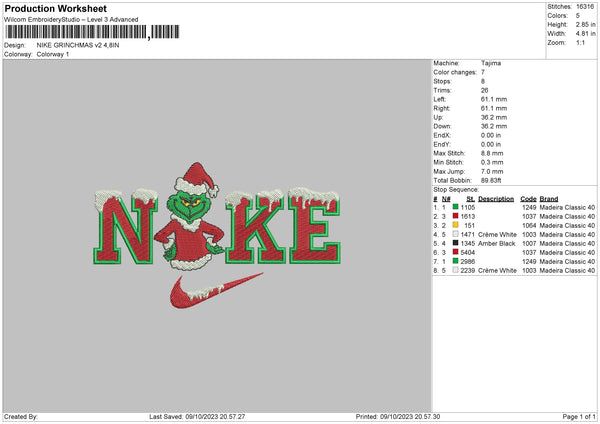Select the Machine value "Tajima"
Screen dimensions: 600x424
click(x=491, y=63)
